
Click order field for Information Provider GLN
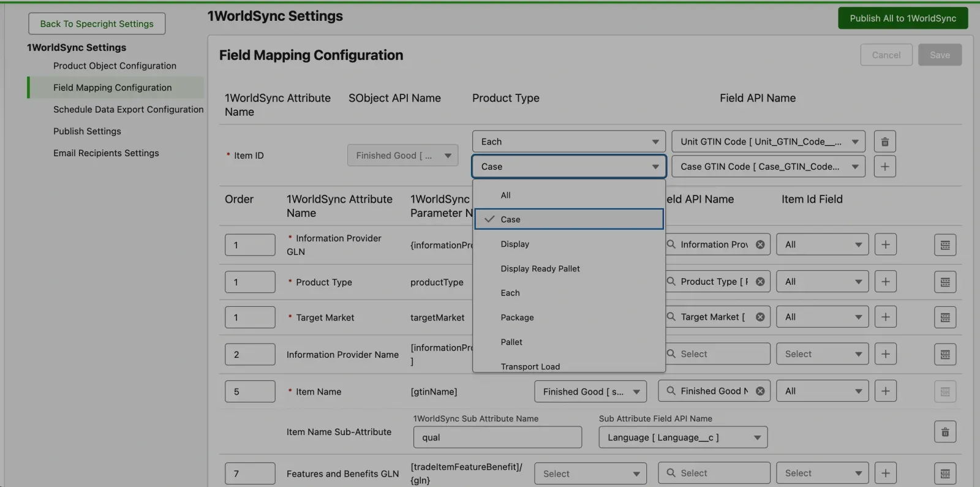250,245
